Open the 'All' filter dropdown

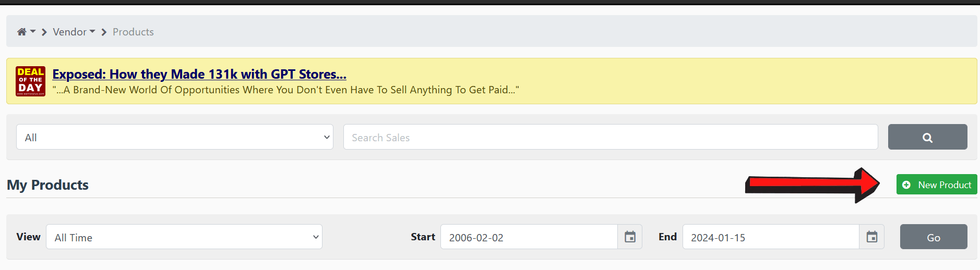click(x=175, y=137)
